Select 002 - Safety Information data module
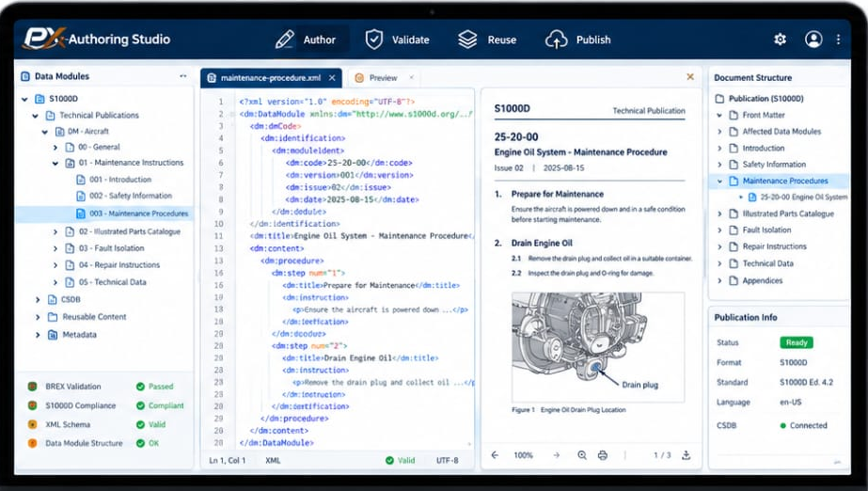Image resolution: width=868 pixels, height=491 pixels. point(123,196)
